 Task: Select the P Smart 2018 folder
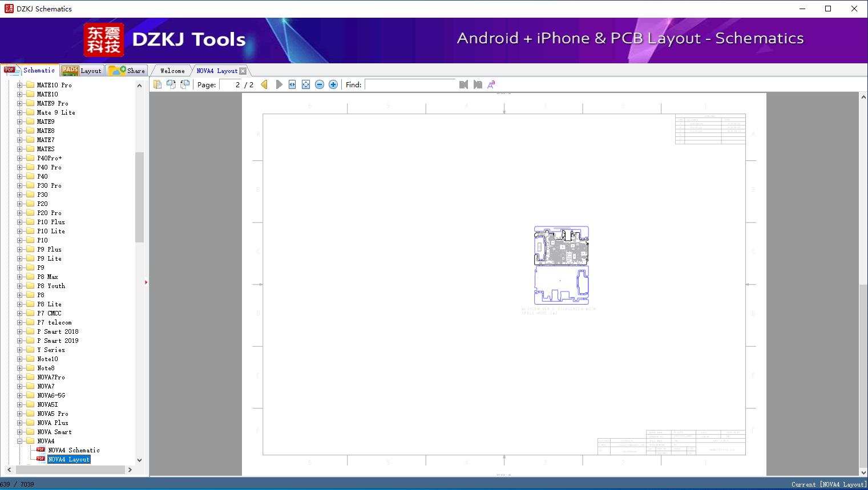[58, 331]
